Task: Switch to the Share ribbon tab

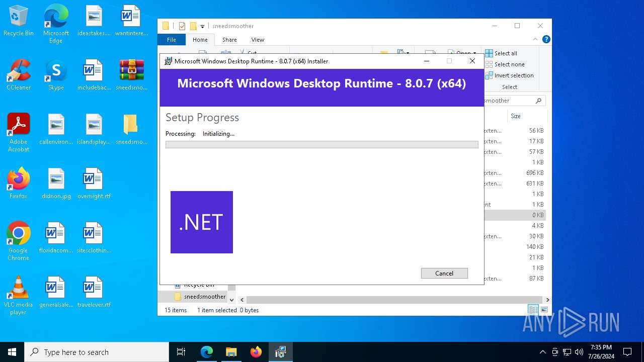Action: [229, 40]
